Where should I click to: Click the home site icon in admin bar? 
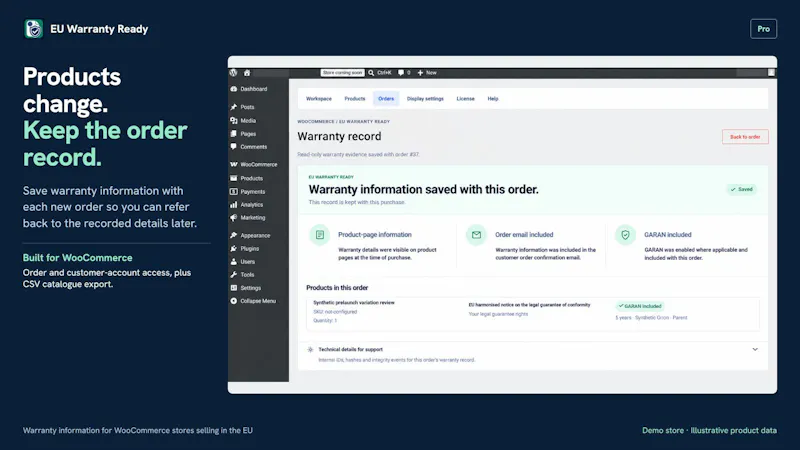(247, 72)
